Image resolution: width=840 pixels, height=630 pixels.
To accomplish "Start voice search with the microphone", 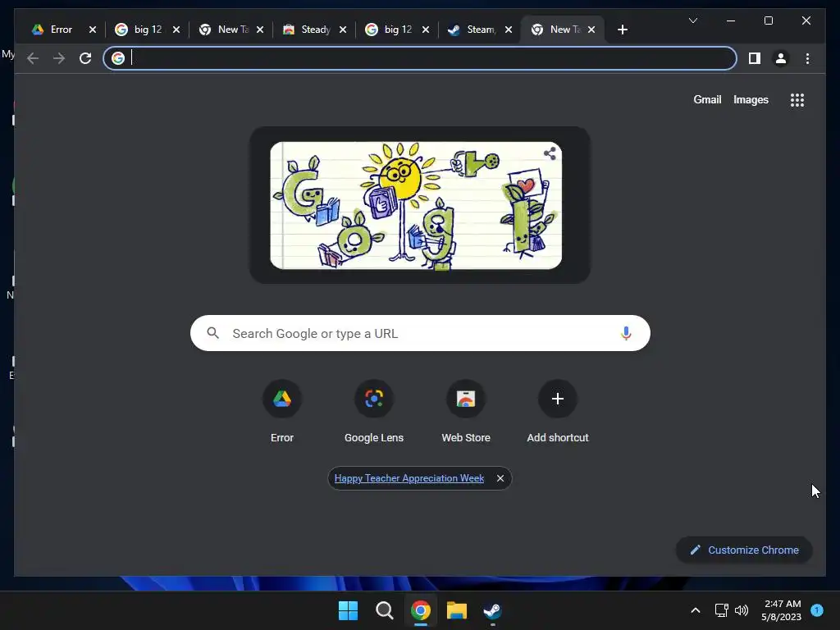I will click(x=626, y=333).
